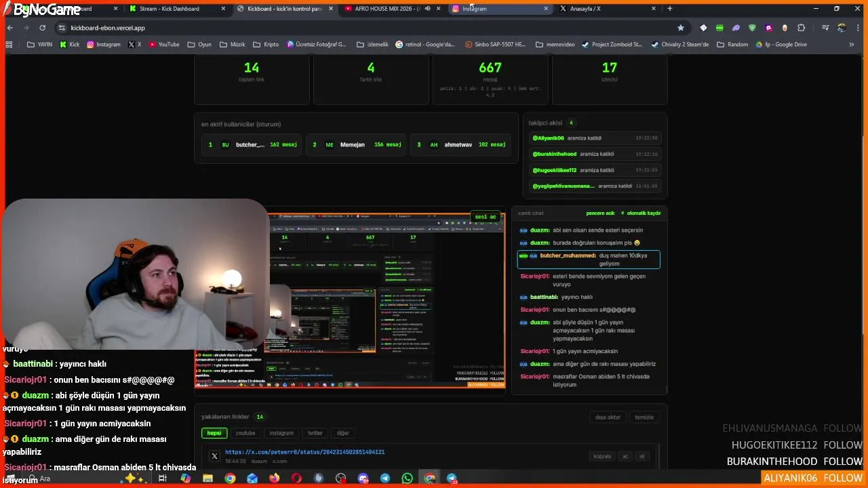This screenshot has height=488, width=868.
Task: Open Task View from the taskbar
Action: pos(163,479)
